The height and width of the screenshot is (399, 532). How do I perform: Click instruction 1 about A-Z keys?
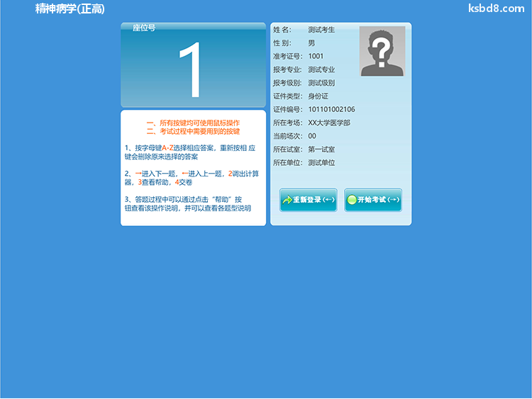coord(190,152)
